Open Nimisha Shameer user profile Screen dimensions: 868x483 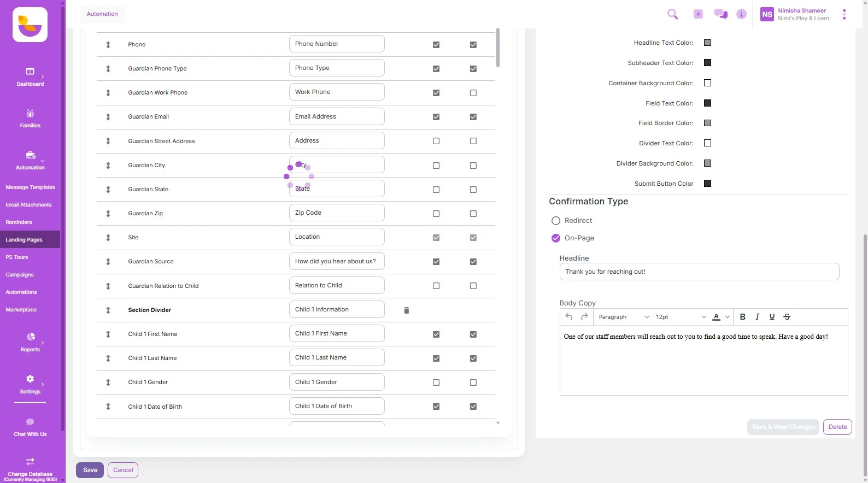click(x=796, y=14)
